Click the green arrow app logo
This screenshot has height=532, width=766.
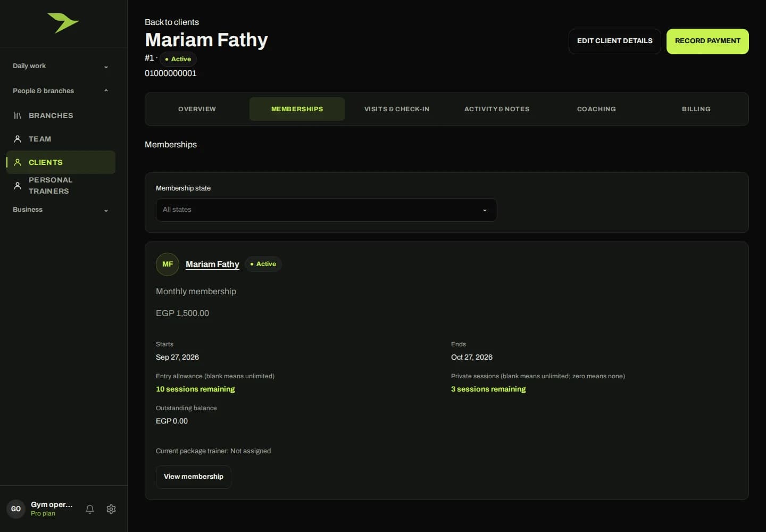pyautogui.click(x=63, y=23)
